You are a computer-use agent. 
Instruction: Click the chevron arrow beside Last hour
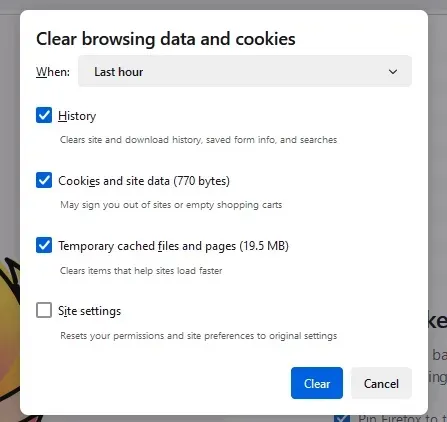pyautogui.click(x=393, y=72)
